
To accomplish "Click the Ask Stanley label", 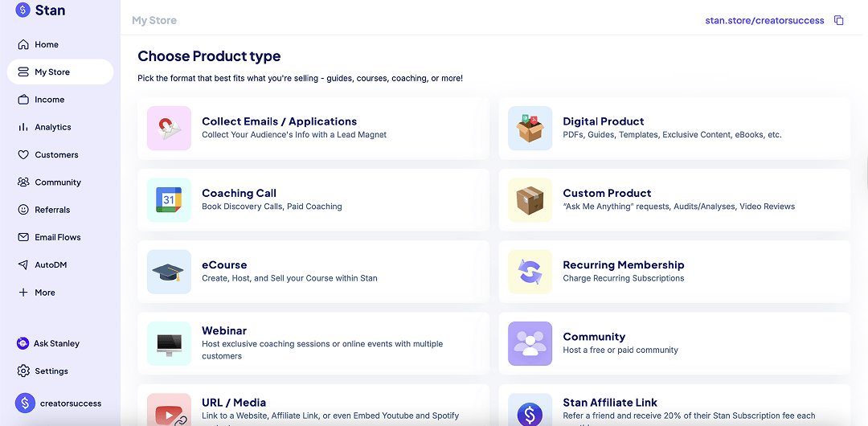I will [x=56, y=343].
